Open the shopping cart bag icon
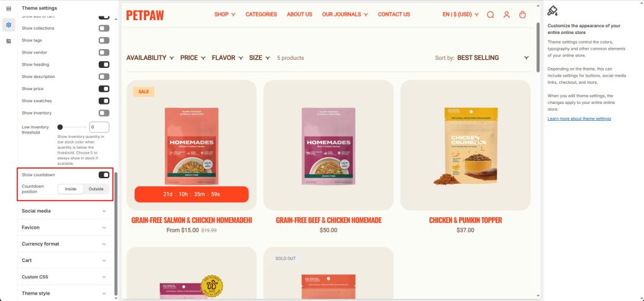 523,14
